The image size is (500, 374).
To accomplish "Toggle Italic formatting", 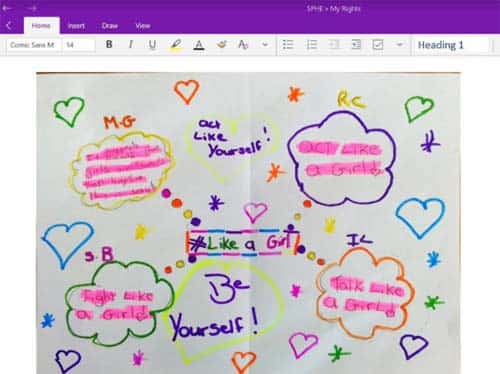I will pos(131,44).
